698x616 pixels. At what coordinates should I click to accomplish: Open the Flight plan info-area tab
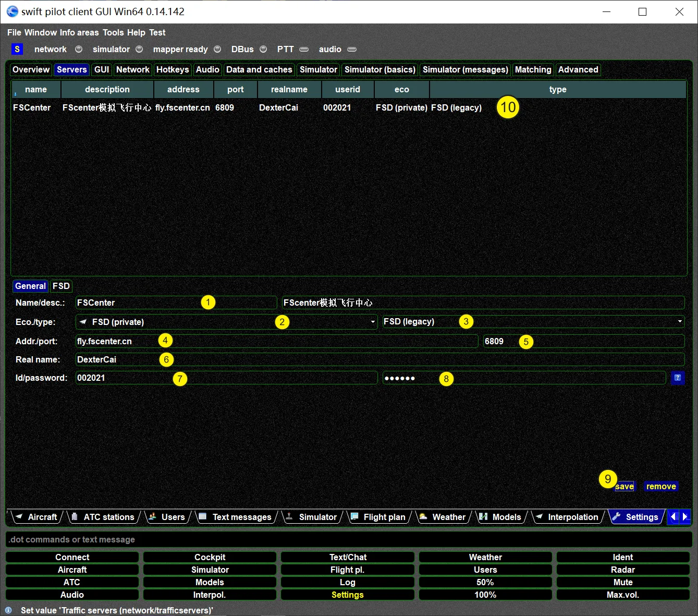coord(378,517)
